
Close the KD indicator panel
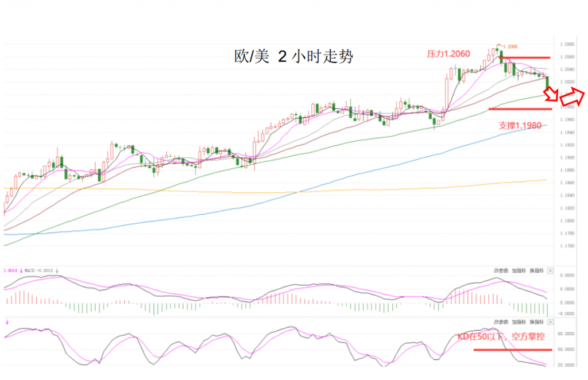point(550,322)
